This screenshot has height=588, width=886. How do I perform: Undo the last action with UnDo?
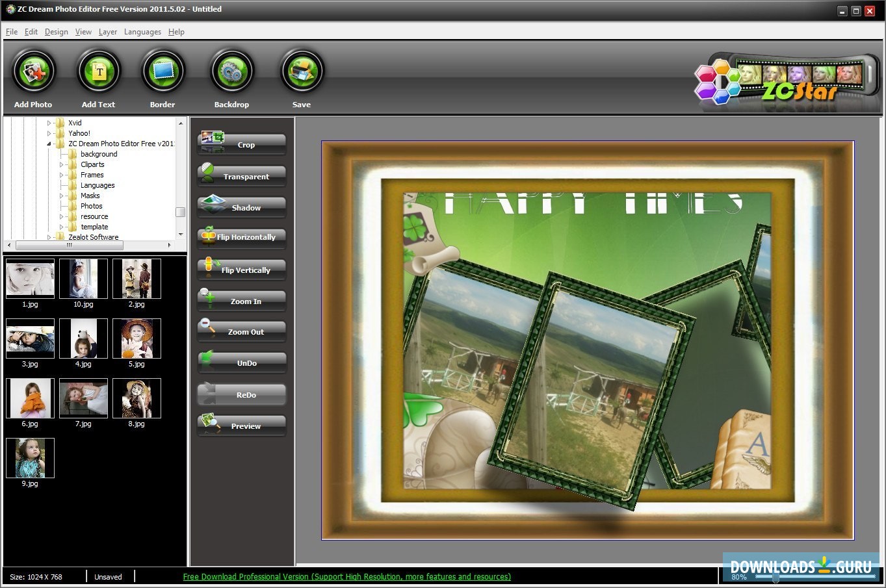coord(242,363)
